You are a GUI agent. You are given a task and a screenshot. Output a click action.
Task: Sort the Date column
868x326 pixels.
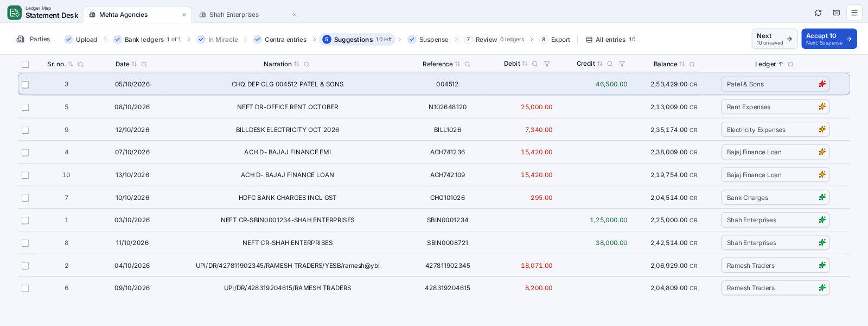pos(135,64)
